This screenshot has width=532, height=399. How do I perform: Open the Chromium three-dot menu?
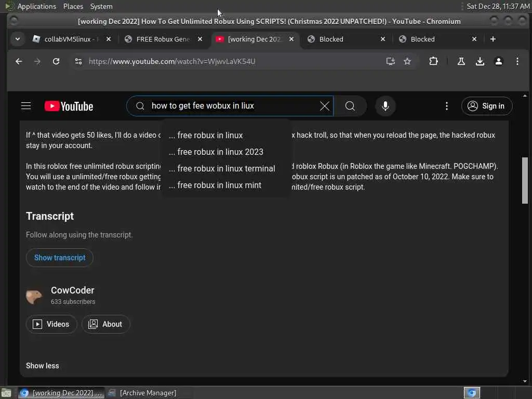click(517, 61)
